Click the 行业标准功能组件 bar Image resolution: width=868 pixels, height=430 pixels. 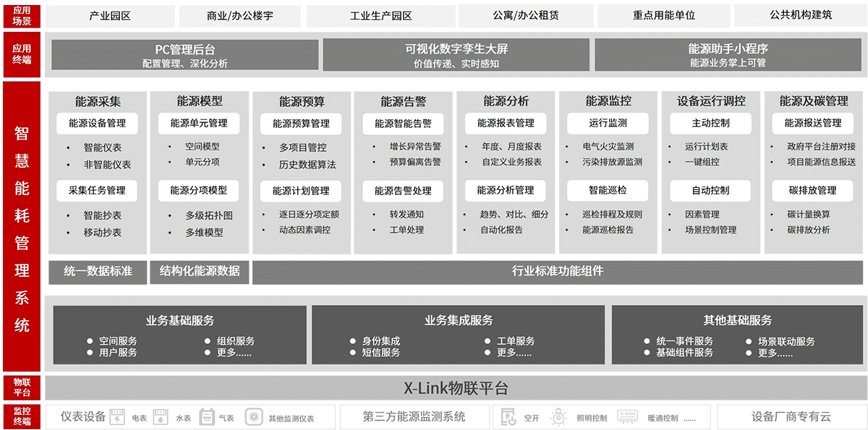(x=557, y=272)
